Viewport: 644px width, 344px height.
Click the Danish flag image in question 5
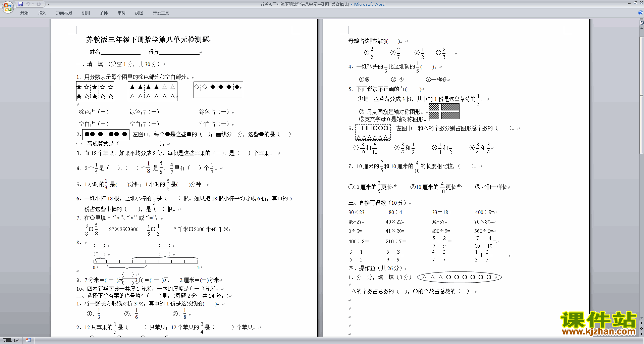(444, 111)
